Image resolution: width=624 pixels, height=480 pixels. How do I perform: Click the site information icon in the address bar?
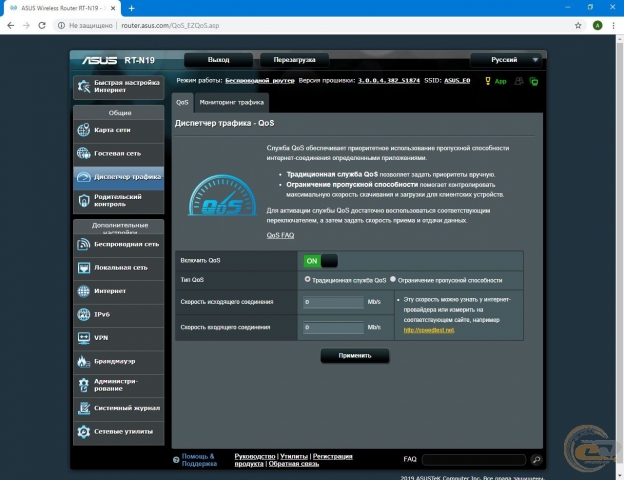coord(61,25)
